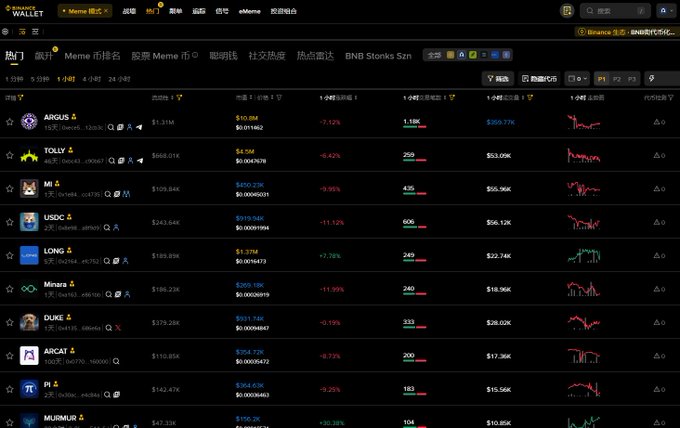Star the MI token

tap(10, 189)
